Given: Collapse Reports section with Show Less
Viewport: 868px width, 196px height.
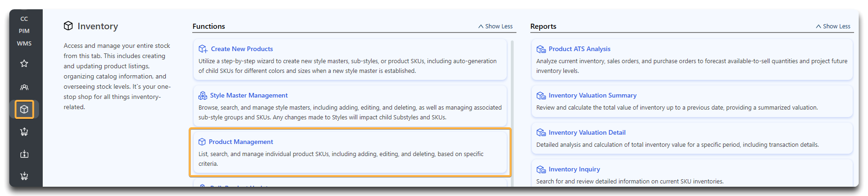Looking at the screenshot, I should point(833,26).
